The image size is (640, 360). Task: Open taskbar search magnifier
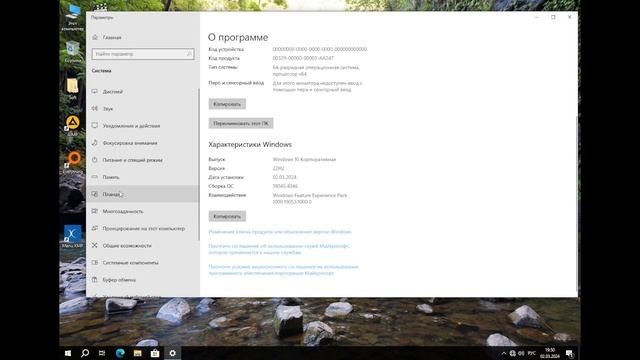coord(85,353)
